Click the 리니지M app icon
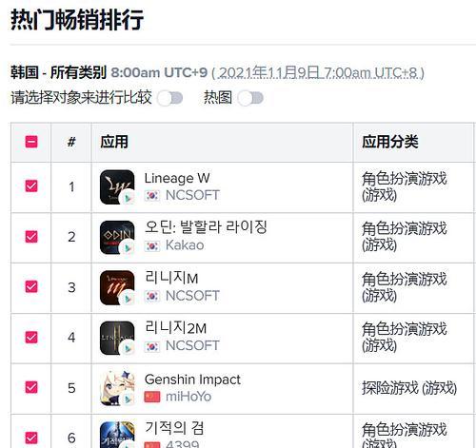The image size is (476, 448). point(117,287)
